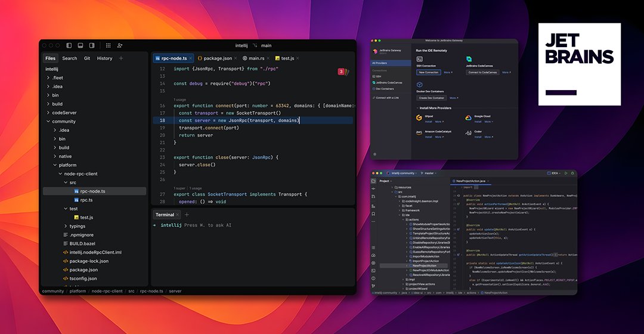
Task: Switch to the Search tab
Action: tap(69, 58)
